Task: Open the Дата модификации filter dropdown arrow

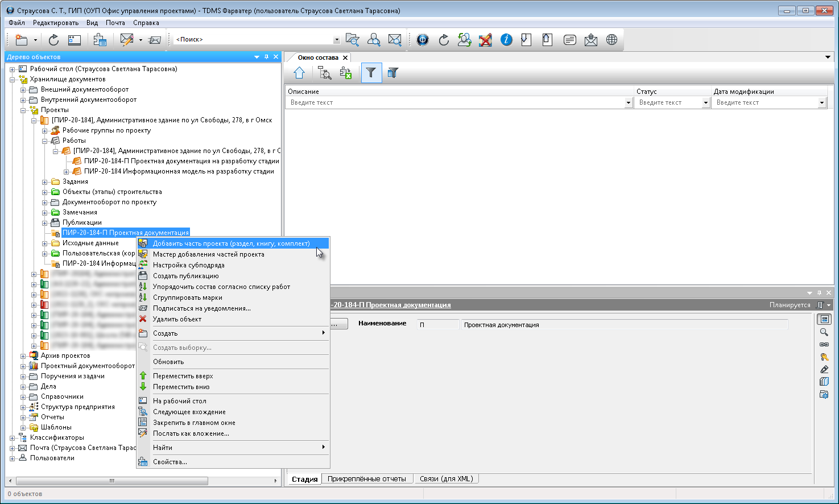Action: [x=822, y=103]
